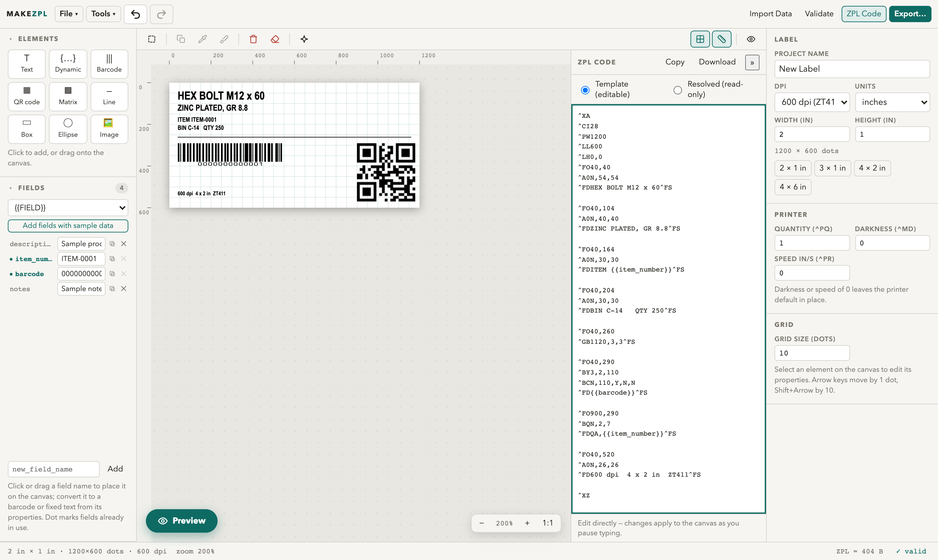Viewport: 938px width, 560px height.
Task: Toggle the grid display button
Action: [700, 39]
